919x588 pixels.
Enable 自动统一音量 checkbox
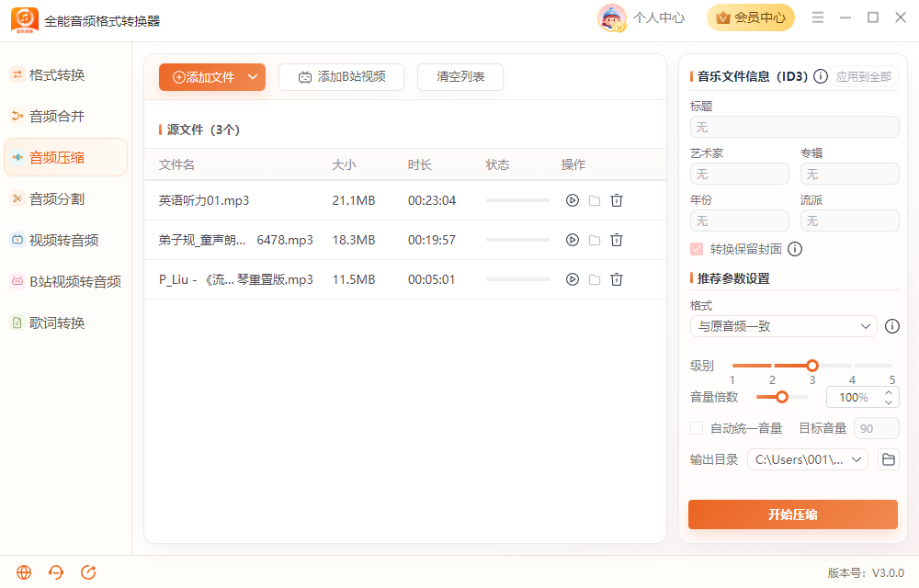pyautogui.click(x=697, y=428)
